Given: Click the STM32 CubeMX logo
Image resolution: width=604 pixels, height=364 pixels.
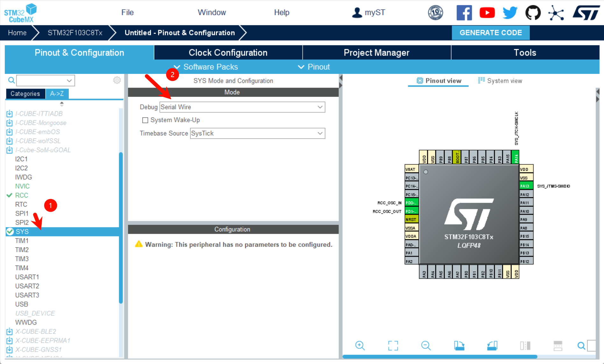Looking at the screenshot, I should point(20,13).
